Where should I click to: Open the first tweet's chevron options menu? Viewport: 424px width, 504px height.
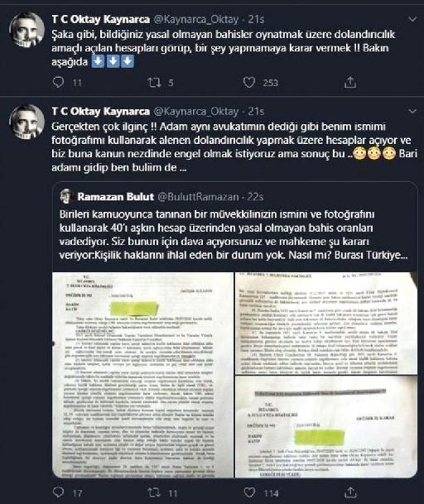pyautogui.click(x=412, y=19)
